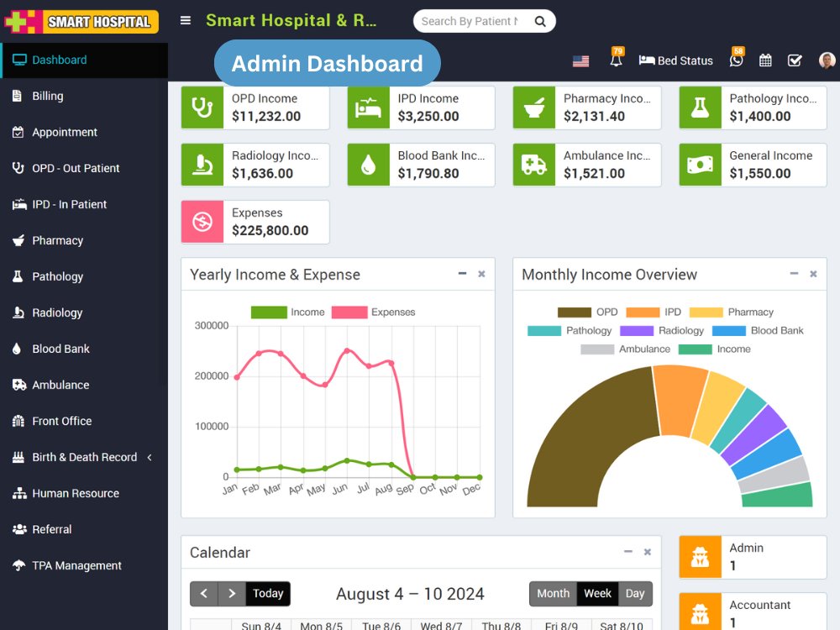This screenshot has height=630, width=840.
Task: Click the green Income legend swatch in monthly overview
Action: tap(695, 349)
